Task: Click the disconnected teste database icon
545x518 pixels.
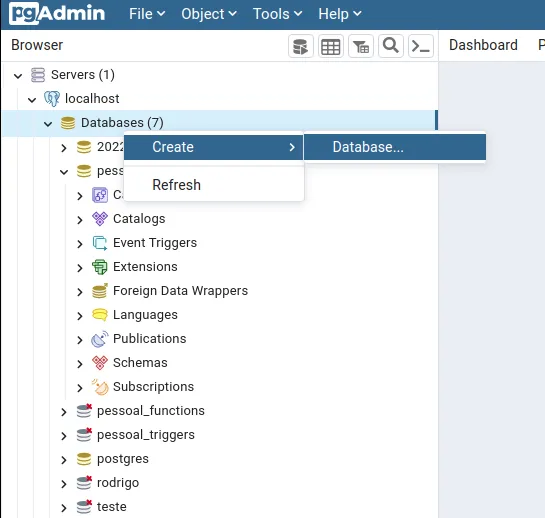Action: [84, 507]
